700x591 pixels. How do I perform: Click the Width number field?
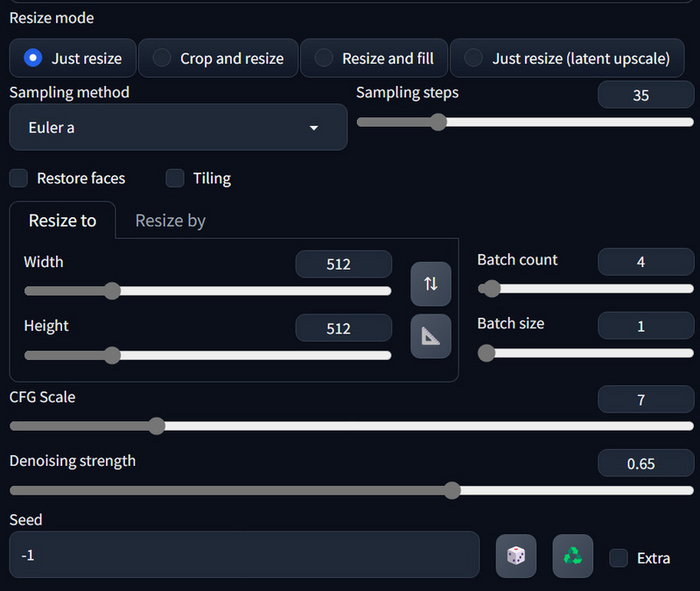tap(344, 264)
